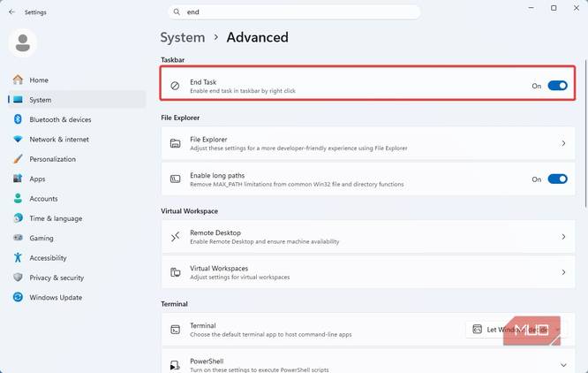
Task: Minimize the Settings window
Action: point(531,8)
